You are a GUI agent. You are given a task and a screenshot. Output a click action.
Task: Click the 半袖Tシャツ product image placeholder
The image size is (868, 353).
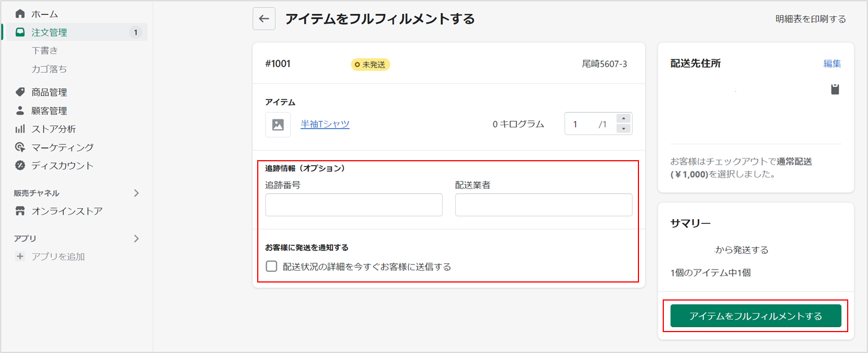click(278, 125)
